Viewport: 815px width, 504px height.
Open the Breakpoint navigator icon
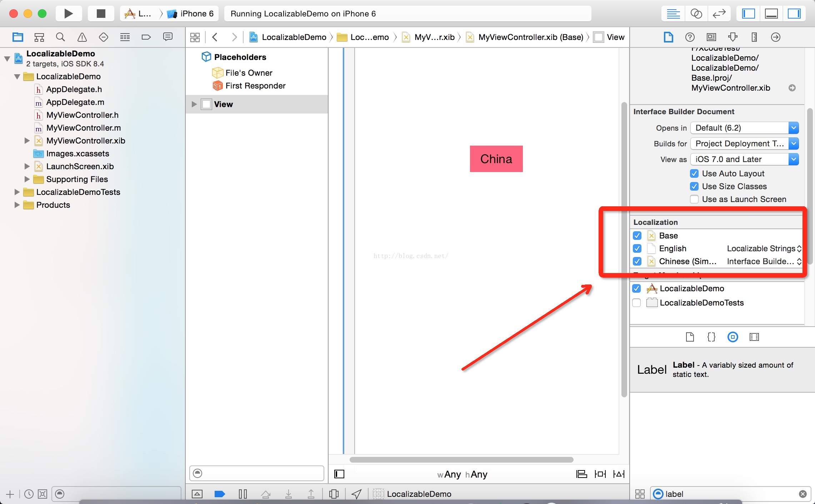(x=146, y=37)
